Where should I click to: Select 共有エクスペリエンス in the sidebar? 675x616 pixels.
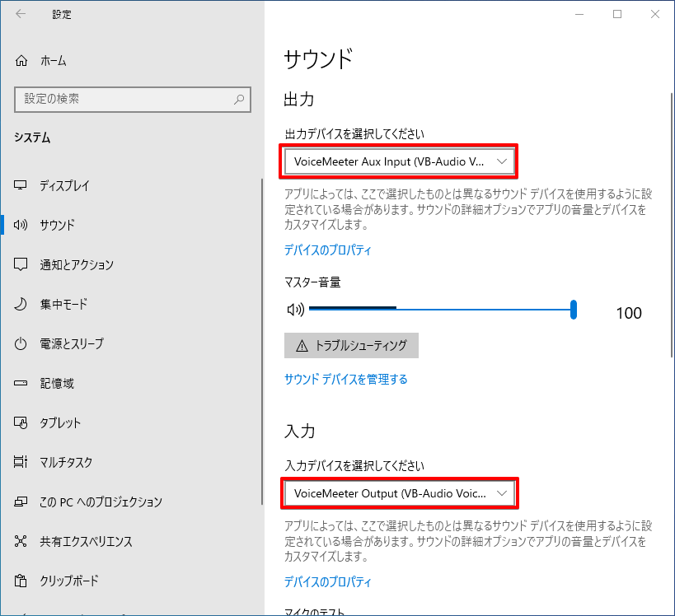[87, 541]
